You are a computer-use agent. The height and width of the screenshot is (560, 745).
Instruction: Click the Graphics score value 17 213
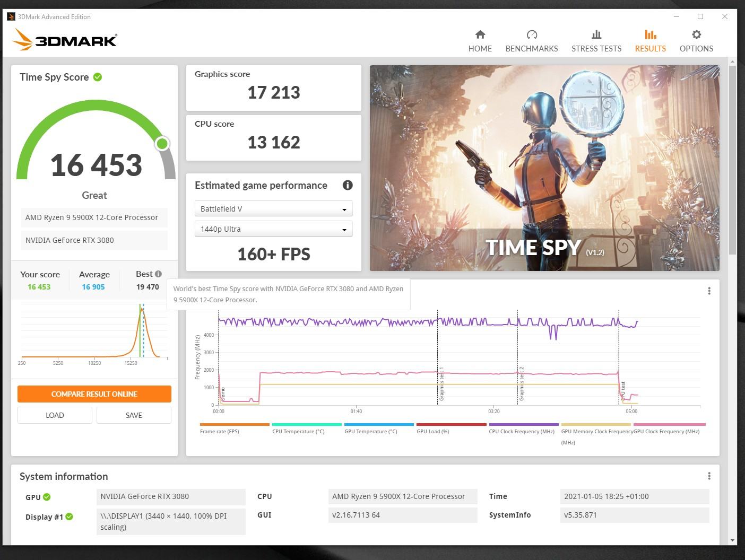[274, 93]
